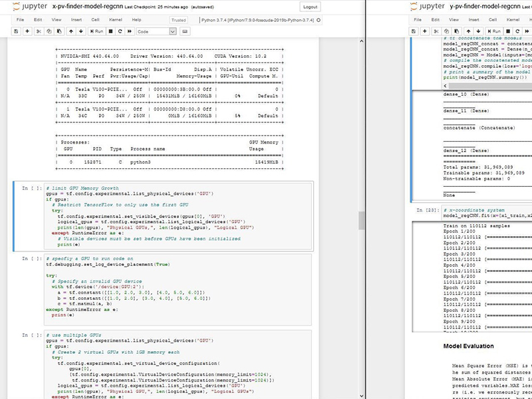532x399 pixels.
Task: Select the 'specify a GPU to run code on' cell
Action: coord(178,289)
